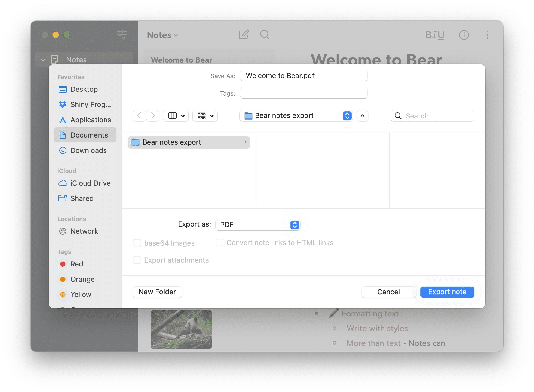Open the BIU text formatting panel
534x392 pixels.
click(x=435, y=35)
